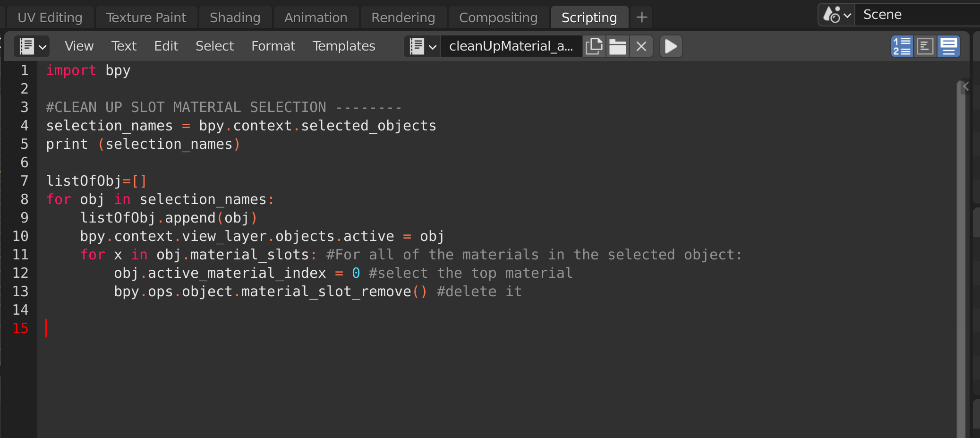Open the Format menu

click(273, 46)
